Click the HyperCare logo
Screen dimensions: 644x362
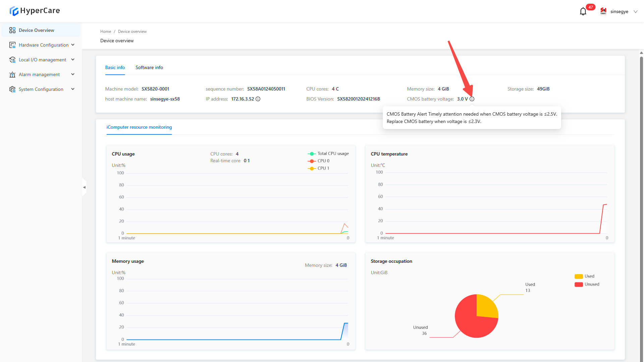(35, 11)
